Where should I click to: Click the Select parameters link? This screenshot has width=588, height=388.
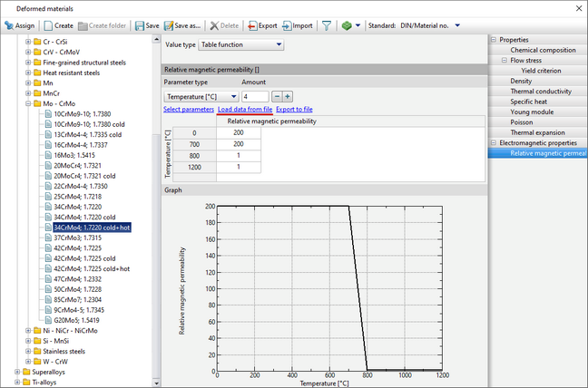coord(189,110)
